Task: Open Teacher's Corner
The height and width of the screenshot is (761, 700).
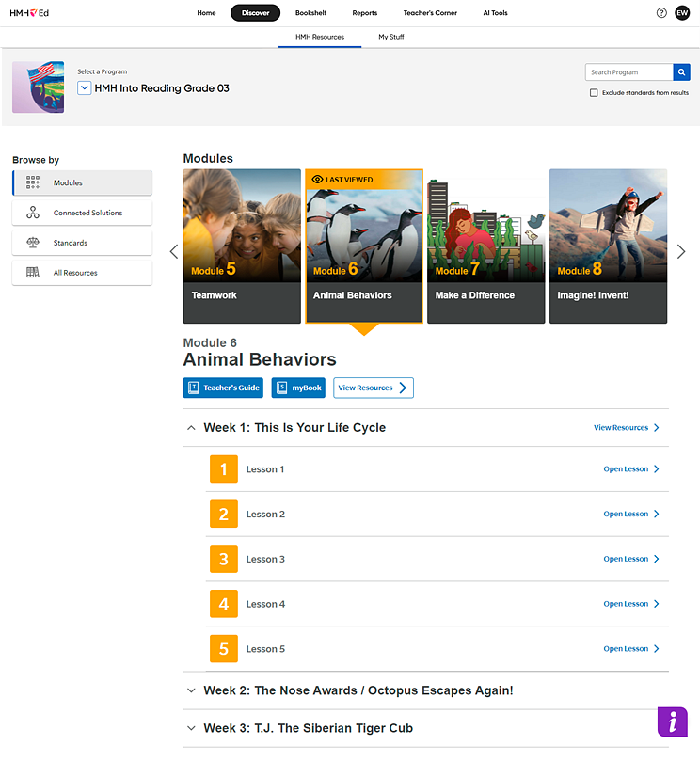Action: (430, 13)
